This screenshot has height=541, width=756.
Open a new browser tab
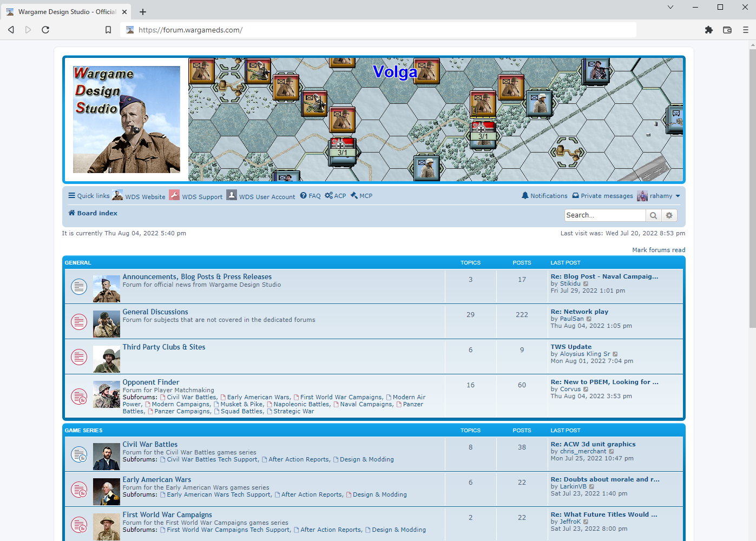pyautogui.click(x=143, y=11)
